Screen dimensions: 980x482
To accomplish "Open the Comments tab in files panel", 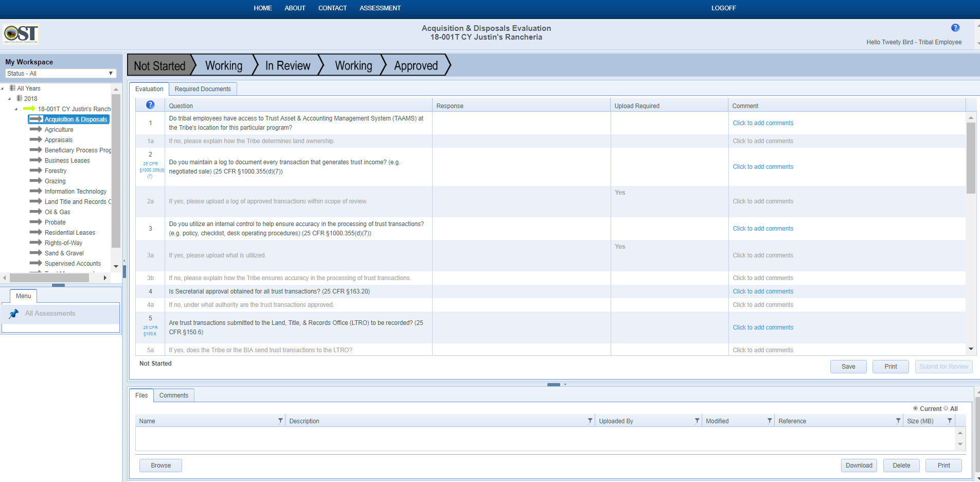I will pyautogui.click(x=173, y=395).
